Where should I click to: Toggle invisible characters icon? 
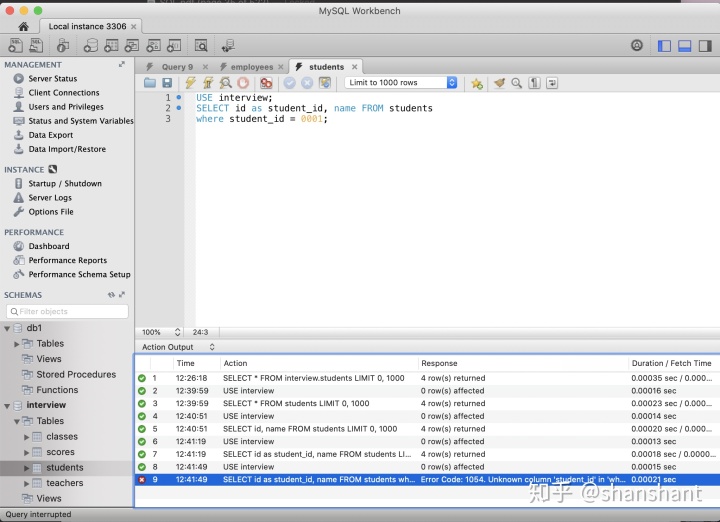[x=534, y=83]
